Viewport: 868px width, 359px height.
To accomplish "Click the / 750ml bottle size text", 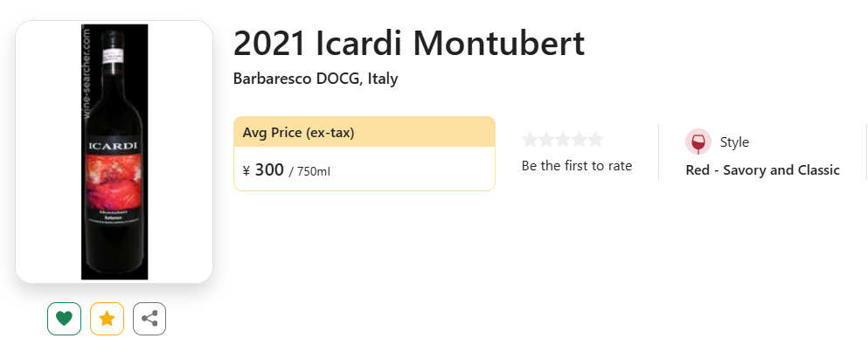I will click(309, 171).
